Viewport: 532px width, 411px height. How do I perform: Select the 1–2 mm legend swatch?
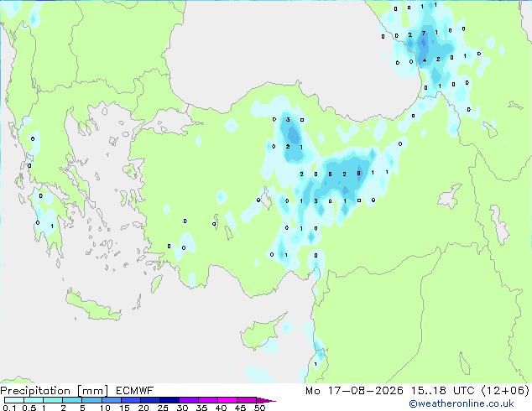click(53, 400)
